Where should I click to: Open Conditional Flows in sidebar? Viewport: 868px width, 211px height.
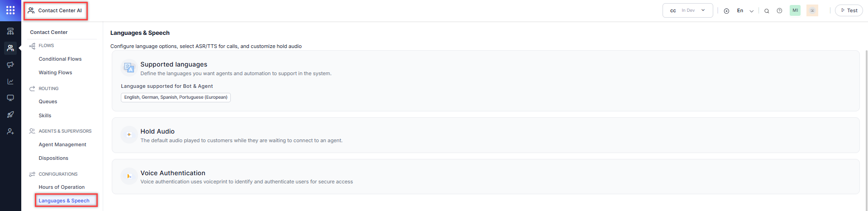[x=60, y=59]
